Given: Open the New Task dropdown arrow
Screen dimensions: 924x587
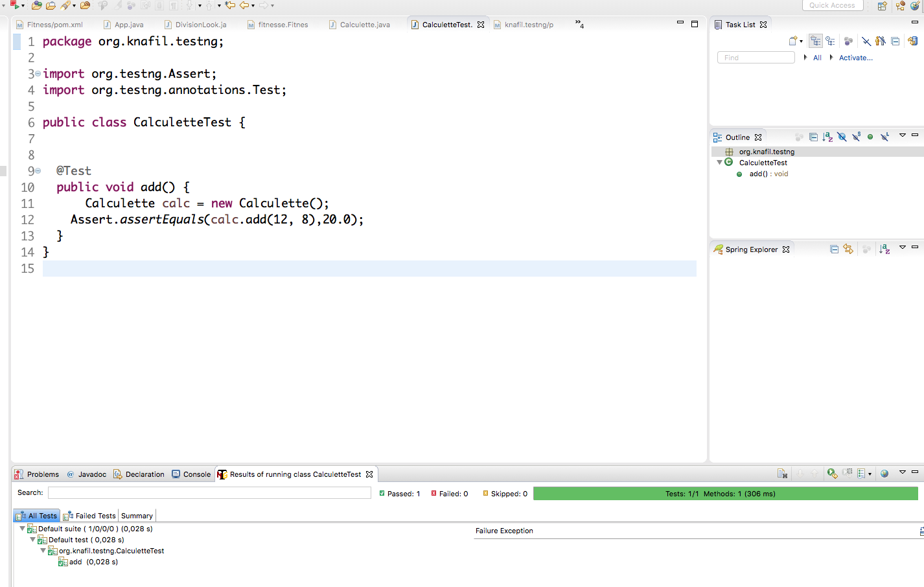Looking at the screenshot, I should pyautogui.click(x=802, y=41).
